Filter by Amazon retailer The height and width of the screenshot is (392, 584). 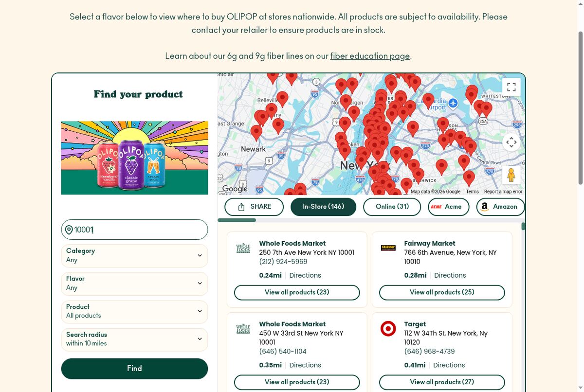pyautogui.click(x=500, y=207)
